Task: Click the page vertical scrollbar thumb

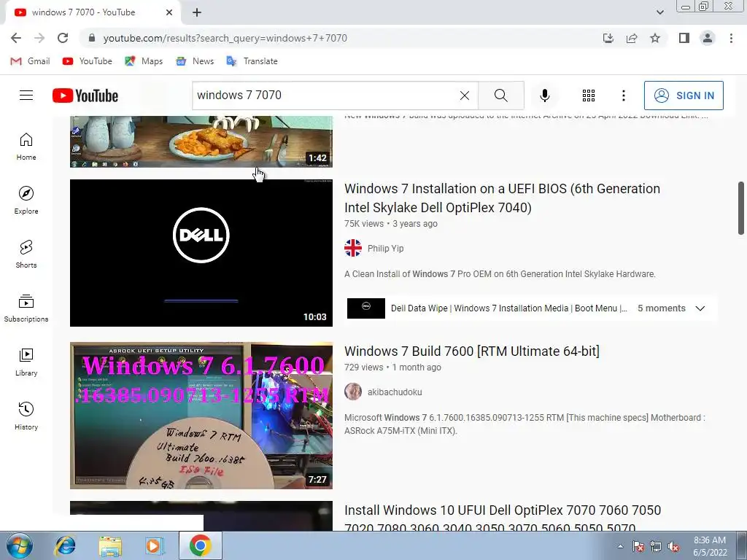Action: [741, 208]
